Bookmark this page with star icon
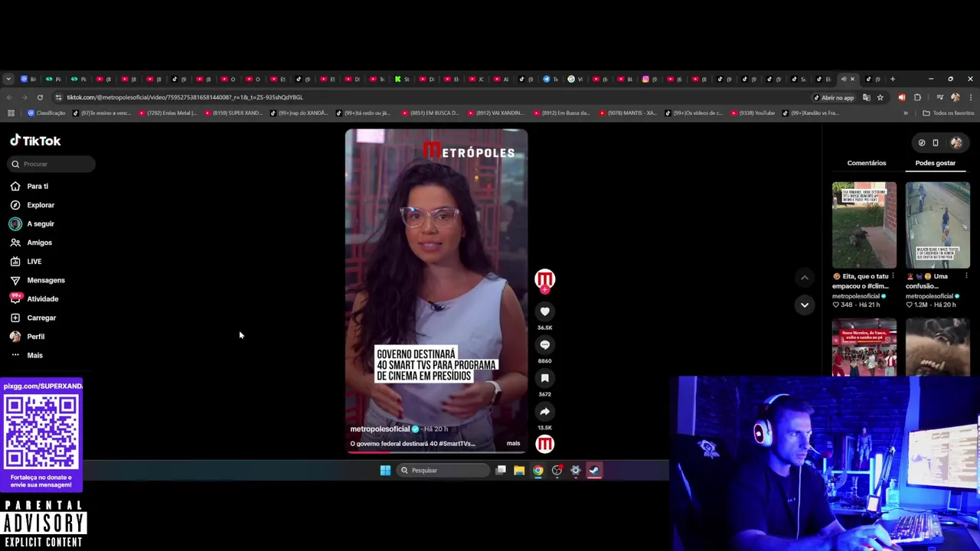Viewport: 980px width, 551px height. tap(880, 97)
